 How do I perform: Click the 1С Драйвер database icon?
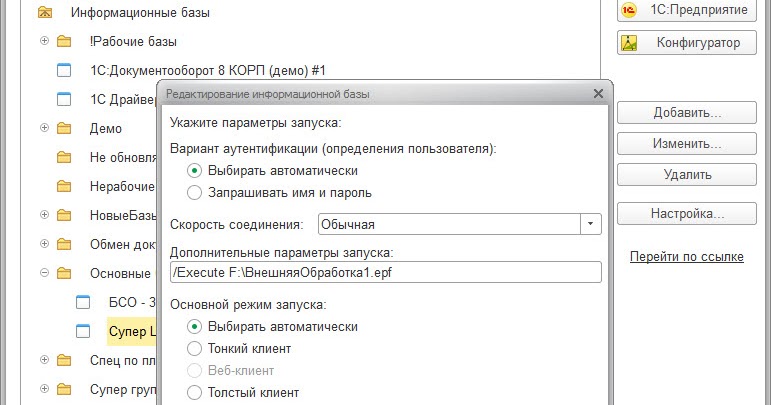point(65,99)
